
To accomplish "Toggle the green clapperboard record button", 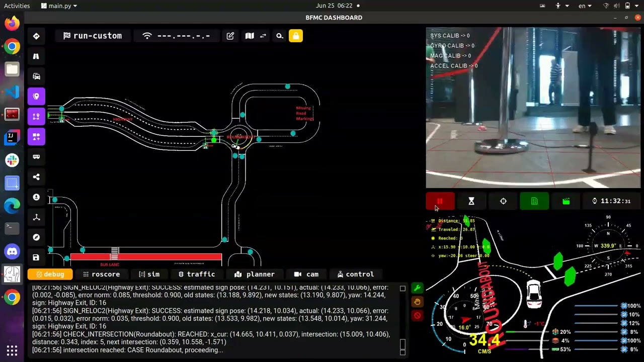I will [x=566, y=201].
